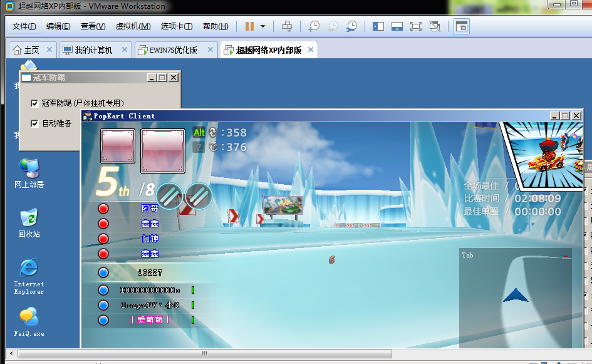
Task: Click the greyed revert-to-snapshot toolbar icon
Action: (333, 26)
